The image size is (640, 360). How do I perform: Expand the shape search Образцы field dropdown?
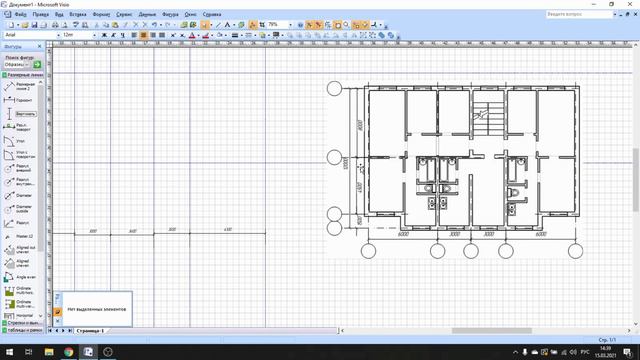27,64
